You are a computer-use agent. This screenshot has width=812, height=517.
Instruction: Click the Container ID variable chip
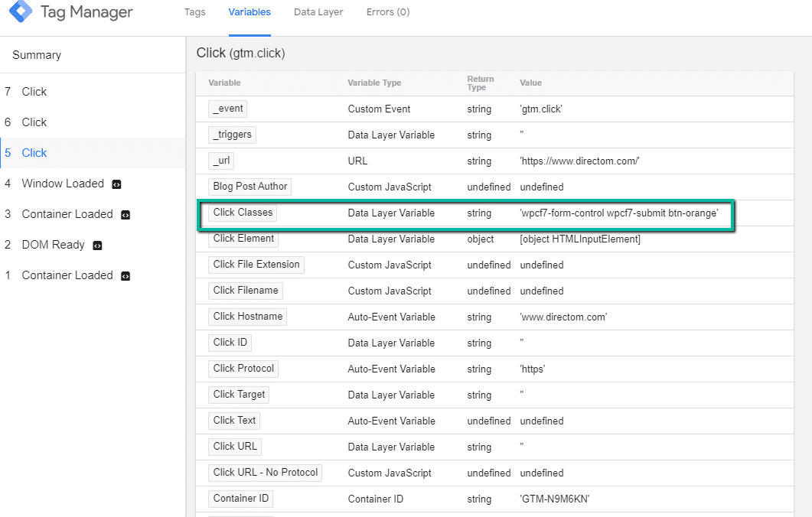pyautogui.click(x=240, y=498)
